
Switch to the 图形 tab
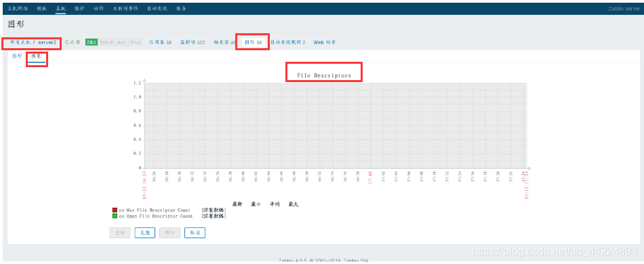coord(17,56)
